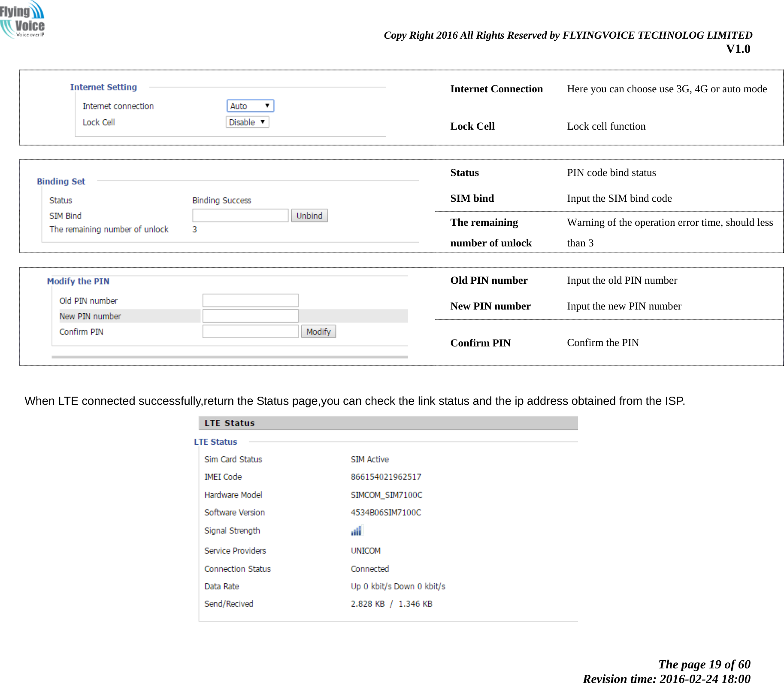Click the Connection Status Connected value
This screenshot has height=683, width=784.
(x=369, y=568)
